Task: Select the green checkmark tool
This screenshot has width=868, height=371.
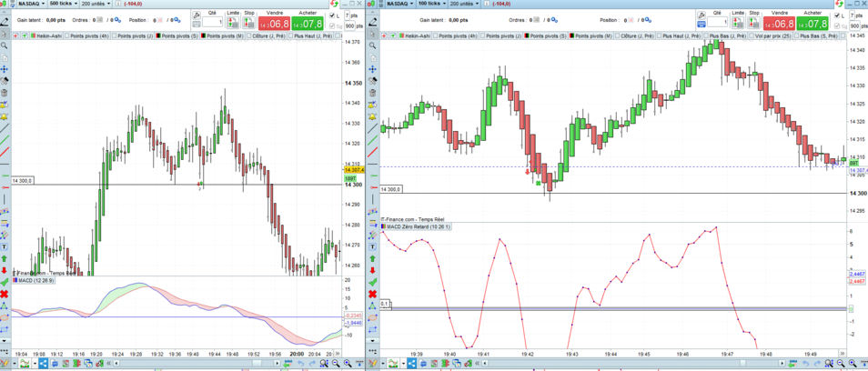Action: point(5,282)
